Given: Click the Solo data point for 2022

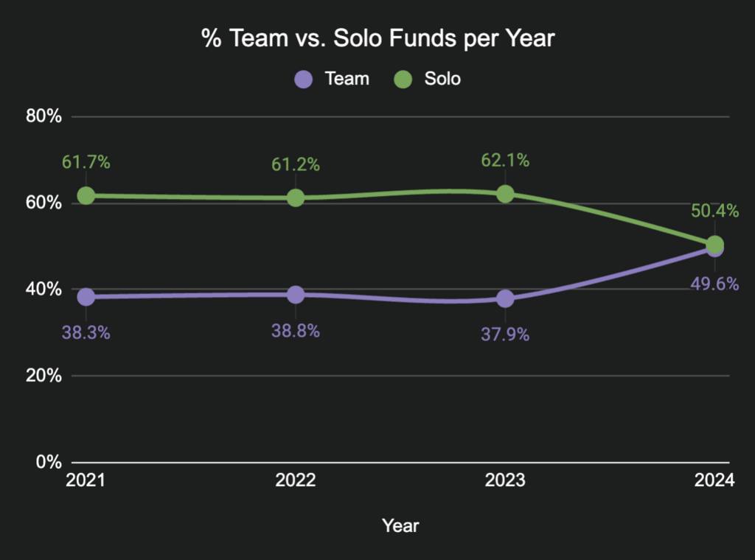Looking at the screenshot, I should point(296,197).
